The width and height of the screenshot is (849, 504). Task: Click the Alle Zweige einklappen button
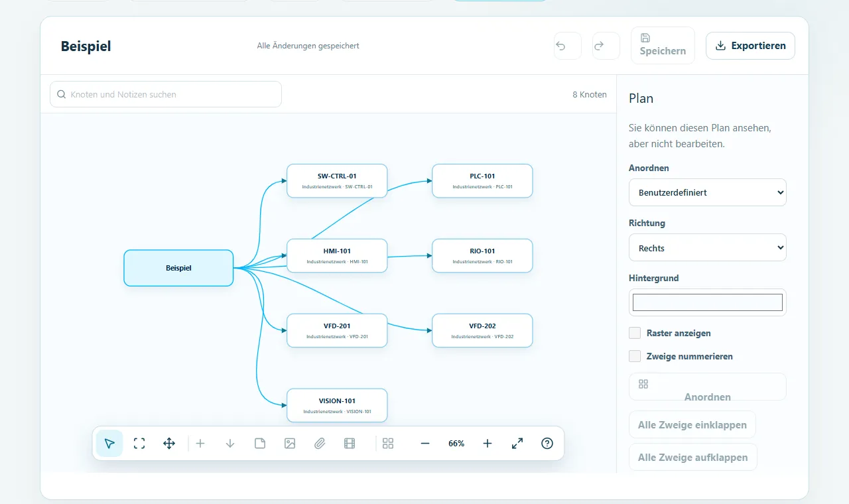point(692,425)
